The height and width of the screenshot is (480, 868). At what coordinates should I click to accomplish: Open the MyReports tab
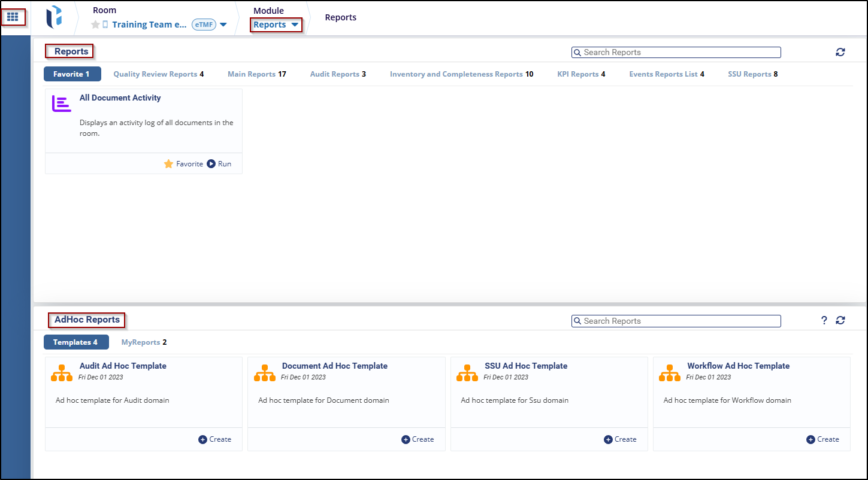coord(144,342)
